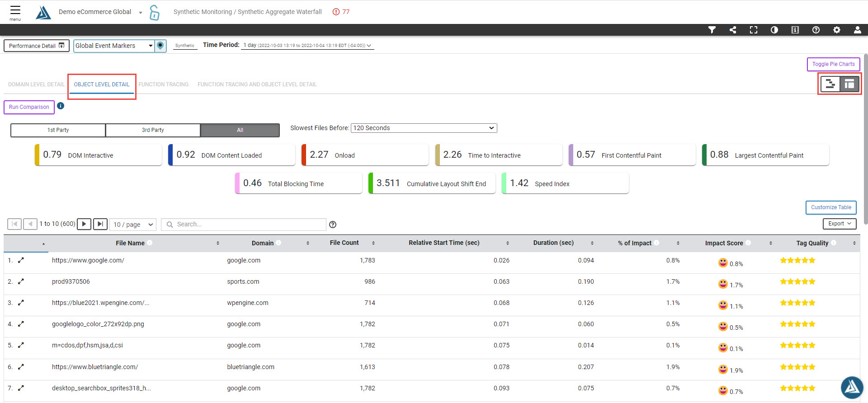Open the hamburger menu
This screenshot has width=868, height=403.
[15, 12]
